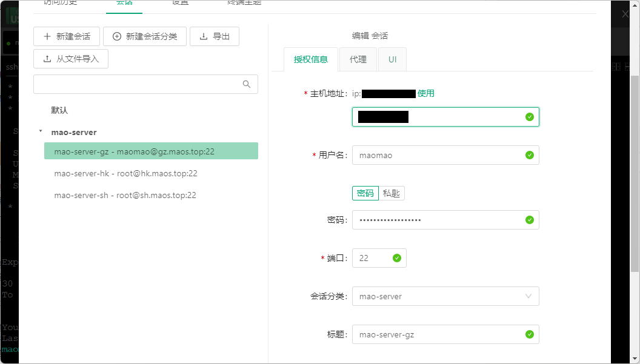Image resolution: width=640 pixels, height=364 pixels.
Task: Click the port number field
Action: pos(374,258)
